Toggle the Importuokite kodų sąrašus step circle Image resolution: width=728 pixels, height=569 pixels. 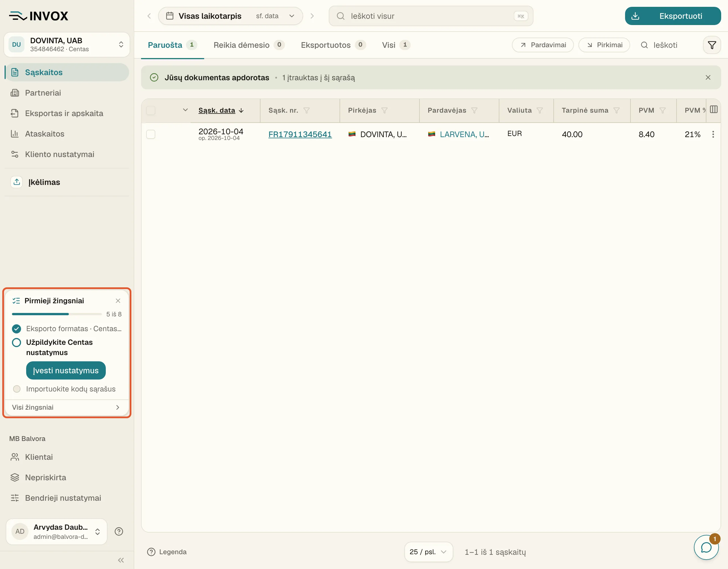[x=16, y=389]
